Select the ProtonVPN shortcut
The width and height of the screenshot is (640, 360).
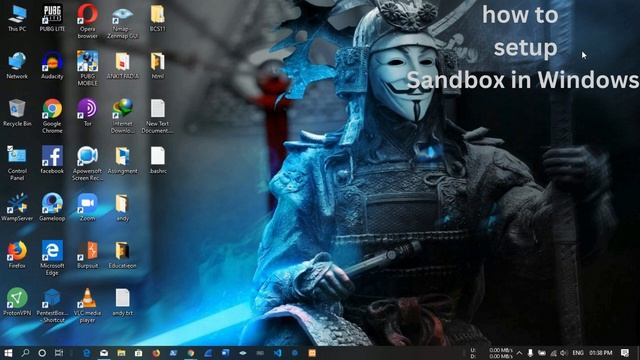click(x=17, y=302)
